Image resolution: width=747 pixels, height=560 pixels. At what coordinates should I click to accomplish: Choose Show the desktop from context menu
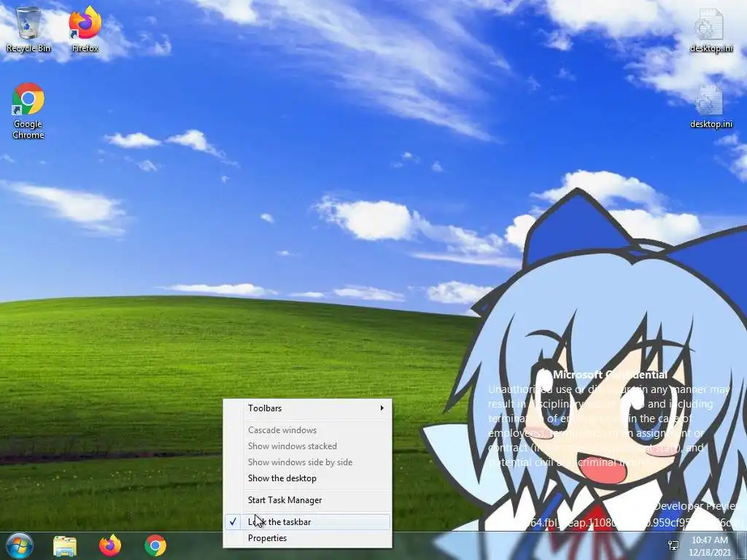[307, 478]
